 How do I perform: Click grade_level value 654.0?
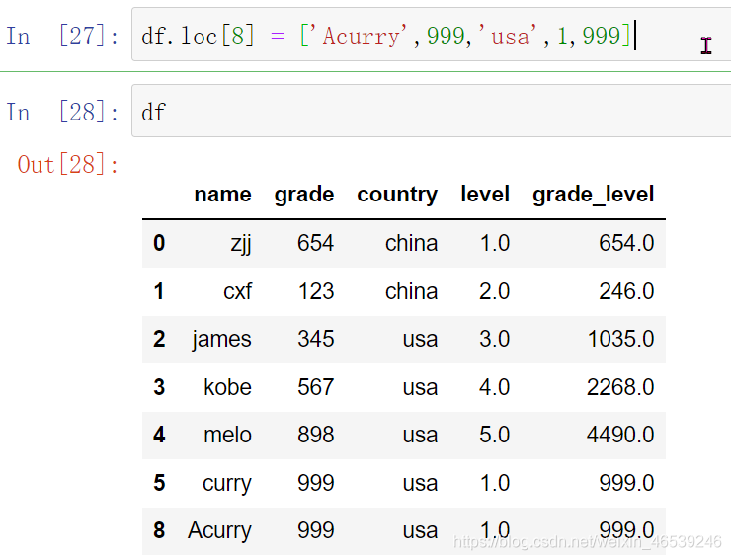click(x=626, y=243)
